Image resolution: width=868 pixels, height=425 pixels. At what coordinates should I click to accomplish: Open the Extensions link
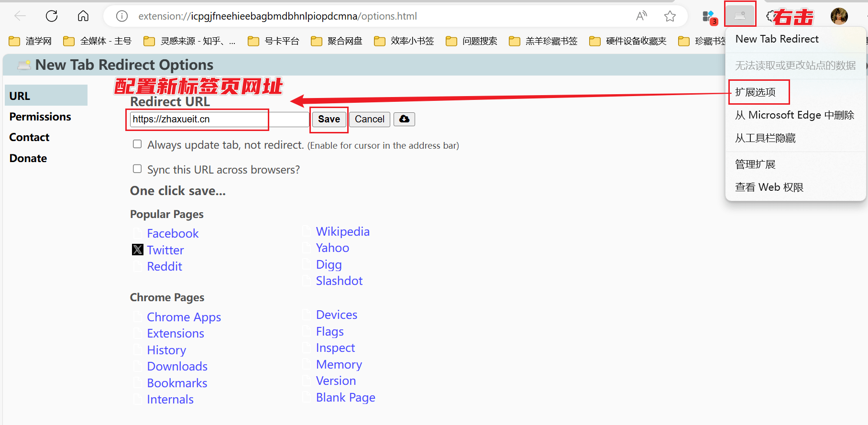tap(176, 333)
